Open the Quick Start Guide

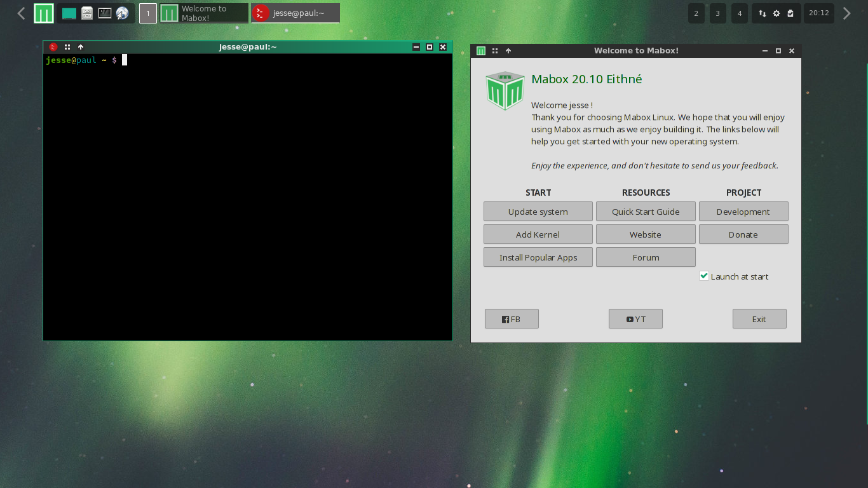pos(646,212)
